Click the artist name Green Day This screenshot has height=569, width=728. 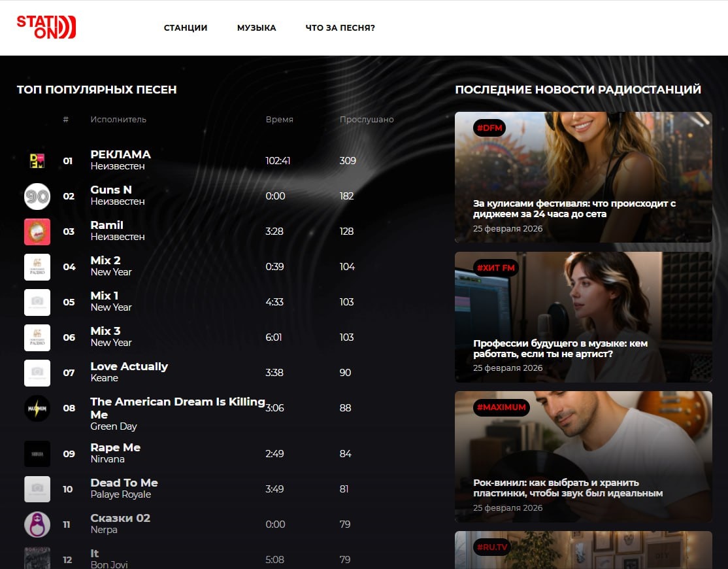coord(114,426)
